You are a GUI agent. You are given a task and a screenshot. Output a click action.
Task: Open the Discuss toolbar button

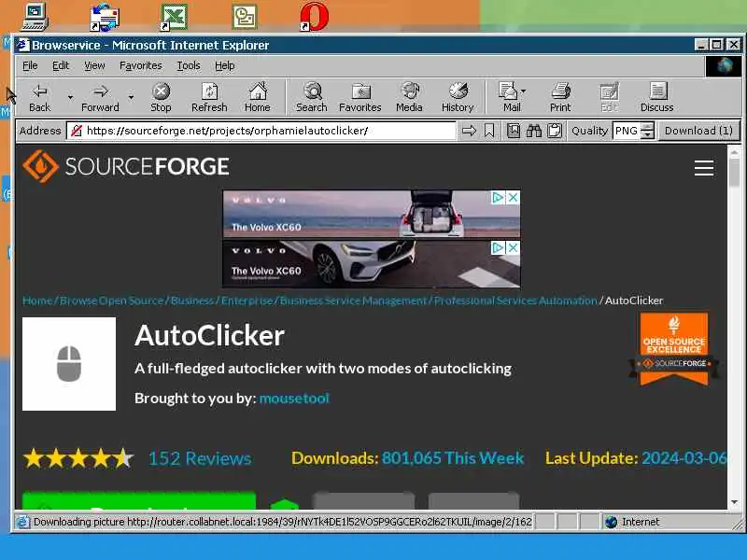point(657,98)
